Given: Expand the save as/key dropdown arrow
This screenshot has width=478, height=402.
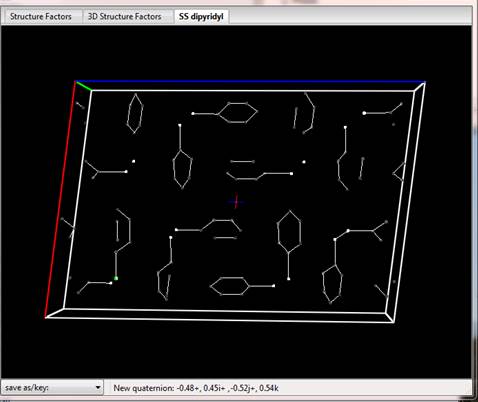Looking at the screenshot, I should pyautogui.click(x=98, y=388).
